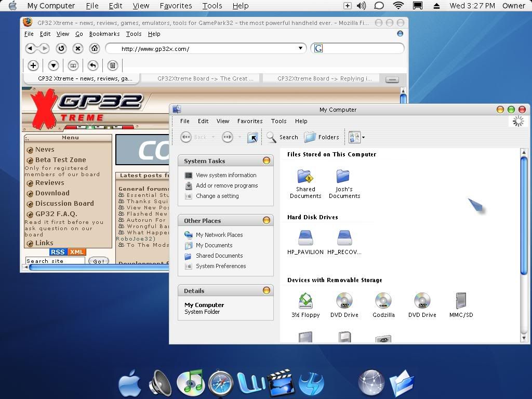Click the book icon in Firefox toolbar

coord(73,65)
